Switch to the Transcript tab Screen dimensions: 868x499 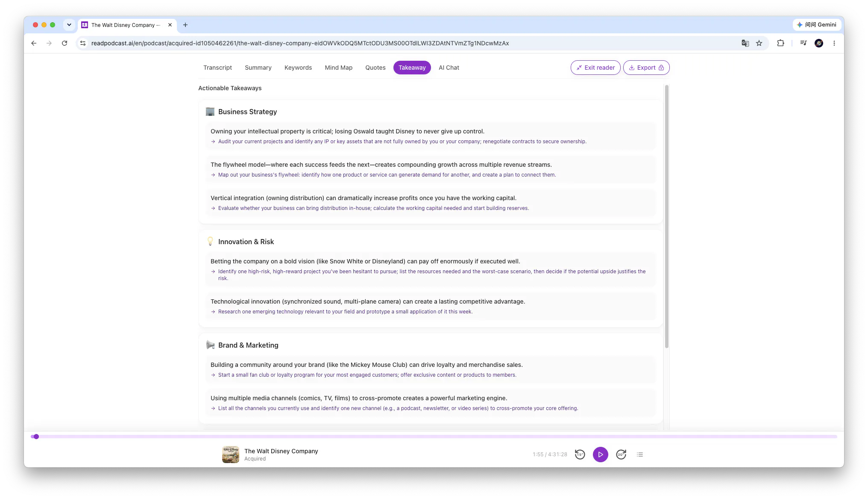[217, 68]
